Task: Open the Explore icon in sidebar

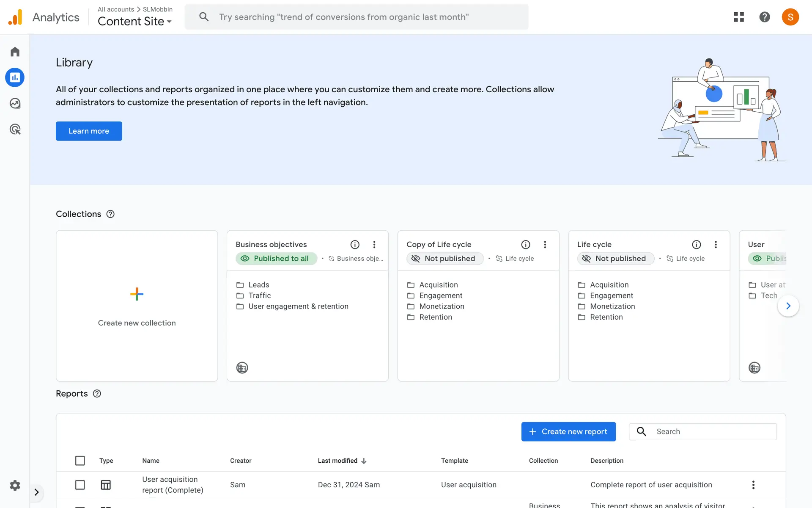Action: [15, 103]
